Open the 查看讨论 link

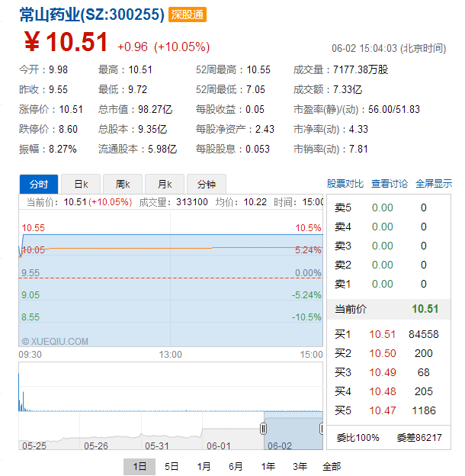tap(390, 184)
